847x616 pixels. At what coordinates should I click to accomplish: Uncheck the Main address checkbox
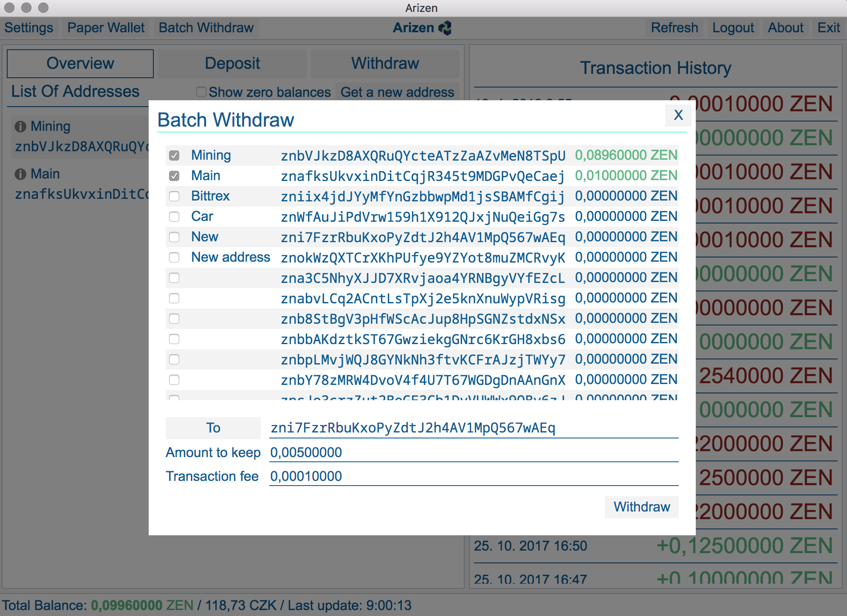point(174,176)
